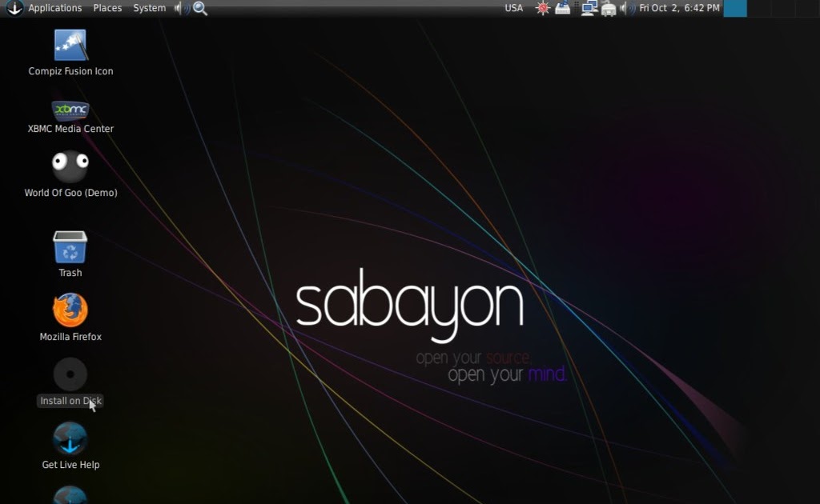Open the disk/updates tray icon

[562, 8]
